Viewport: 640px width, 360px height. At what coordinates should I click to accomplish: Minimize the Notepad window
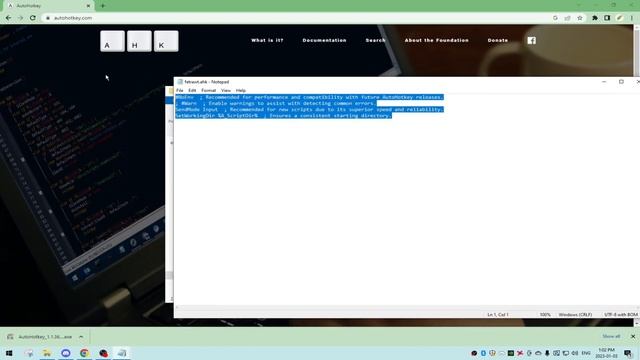pos(604,82)
